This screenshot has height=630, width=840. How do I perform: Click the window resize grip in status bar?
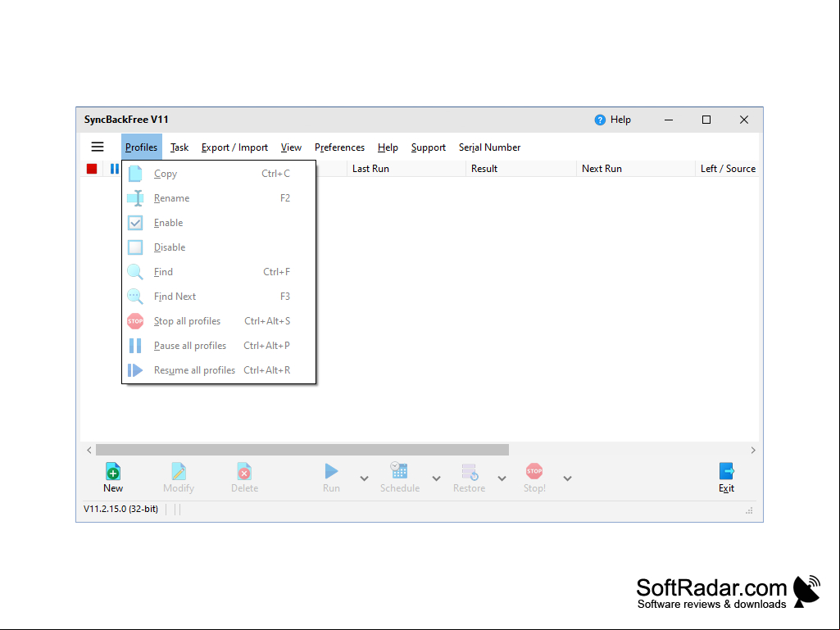750,511
